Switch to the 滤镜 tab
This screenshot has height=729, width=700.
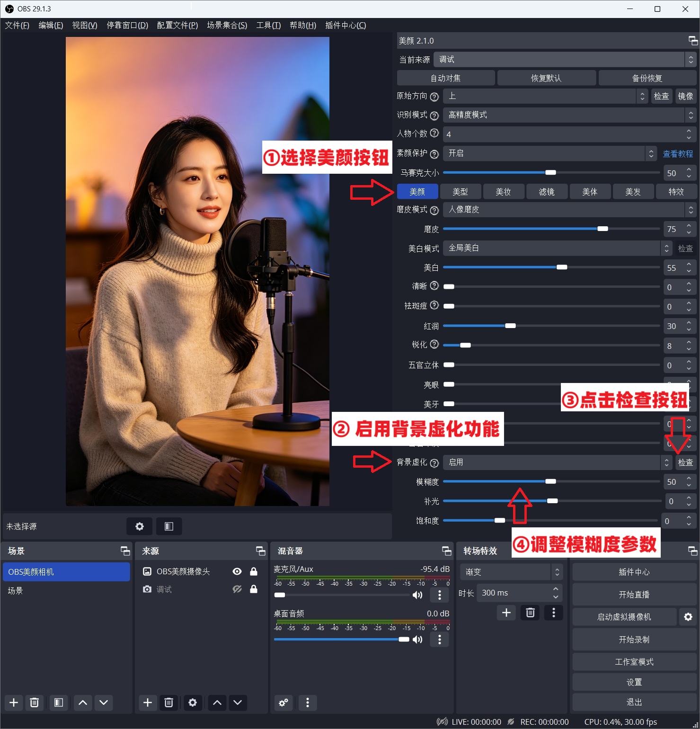[546, 192]
